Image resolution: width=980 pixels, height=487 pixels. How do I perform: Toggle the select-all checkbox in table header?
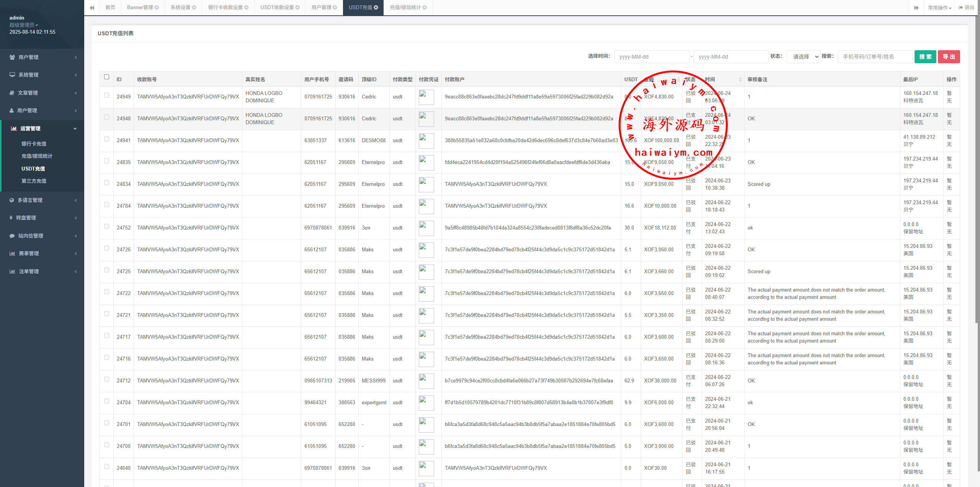click(107, 77)
